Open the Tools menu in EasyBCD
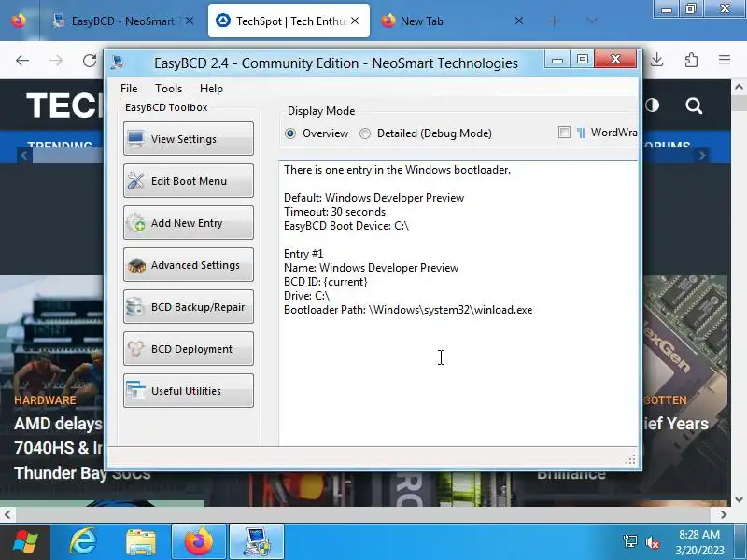 pos(169,89)
